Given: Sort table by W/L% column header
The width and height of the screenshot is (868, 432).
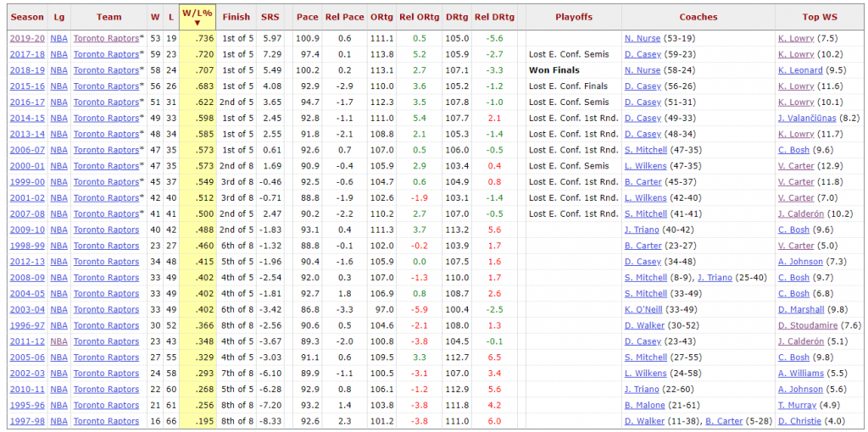Looking at the screenshot, I should point(198,17).
